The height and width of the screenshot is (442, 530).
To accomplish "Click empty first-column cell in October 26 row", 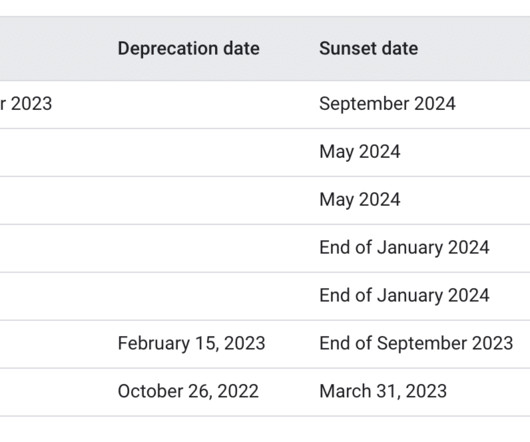I will [x=56, y=392].
